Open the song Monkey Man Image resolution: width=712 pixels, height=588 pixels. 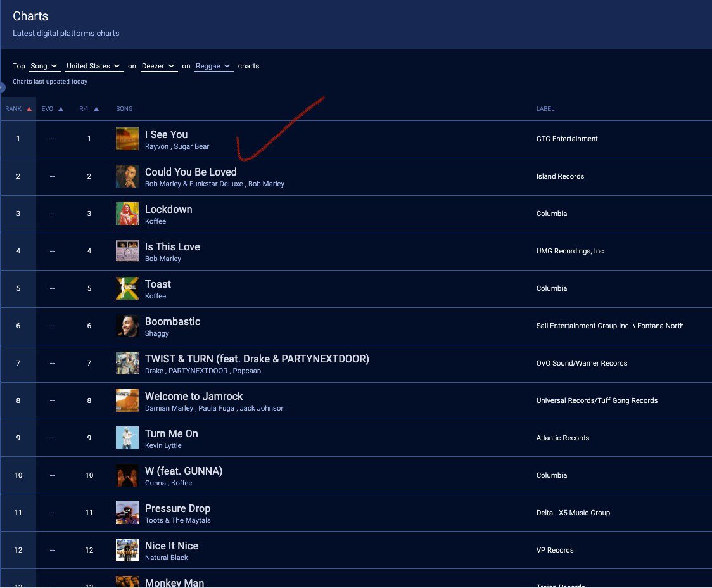point(174,582)
